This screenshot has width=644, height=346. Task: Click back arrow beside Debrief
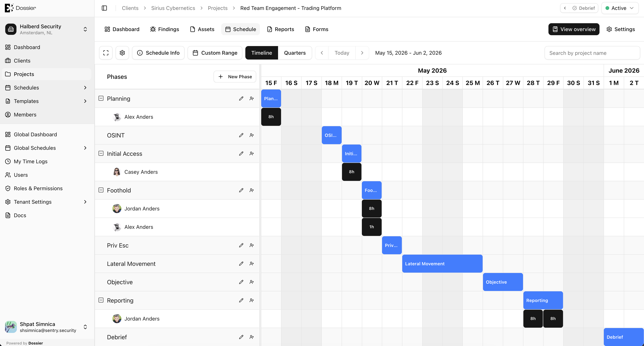(565, 8)
